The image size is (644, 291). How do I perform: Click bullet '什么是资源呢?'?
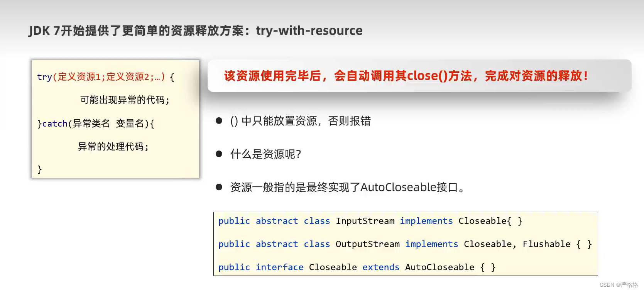[265, 154]
